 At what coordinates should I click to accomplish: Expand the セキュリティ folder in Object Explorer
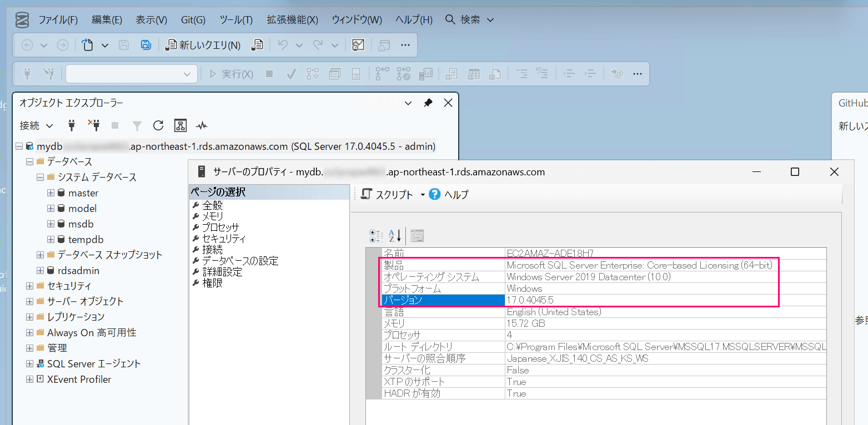(29, 286)
